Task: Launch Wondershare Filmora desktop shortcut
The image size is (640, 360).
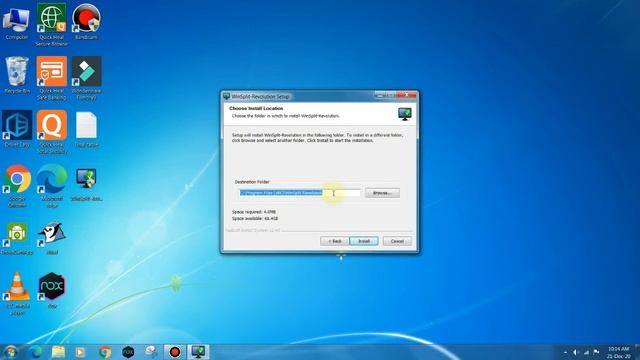Action: (x=87, y=78)
